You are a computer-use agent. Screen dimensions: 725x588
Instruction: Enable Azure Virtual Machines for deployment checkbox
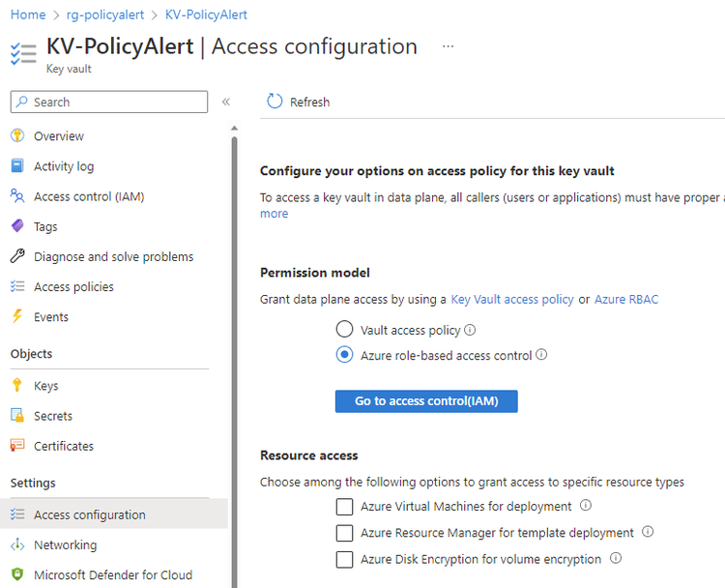click(x=344, y=507)
